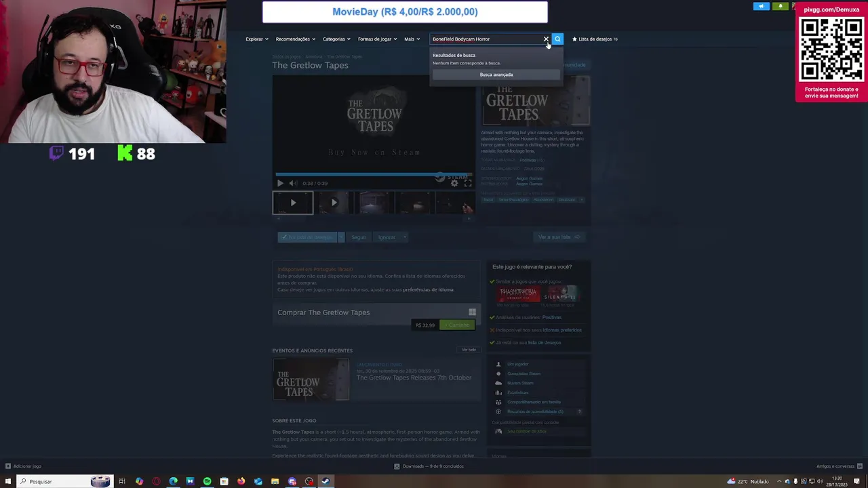Click the Atmosférico tag

(x=543, y=200)
